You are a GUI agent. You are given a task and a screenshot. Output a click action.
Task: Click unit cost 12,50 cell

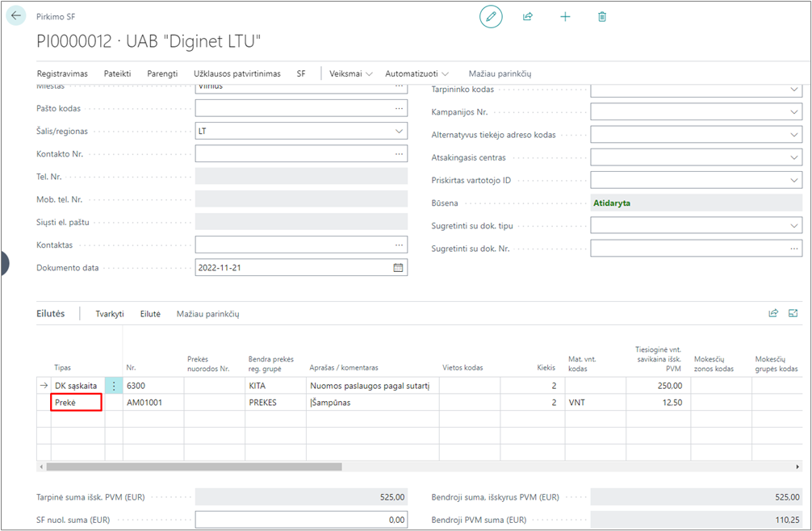point(658,402)
